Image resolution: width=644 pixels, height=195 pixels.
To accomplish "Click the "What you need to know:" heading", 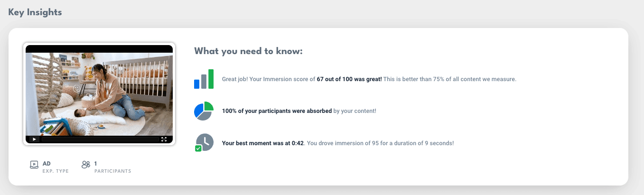I will [x=248, y=51].
